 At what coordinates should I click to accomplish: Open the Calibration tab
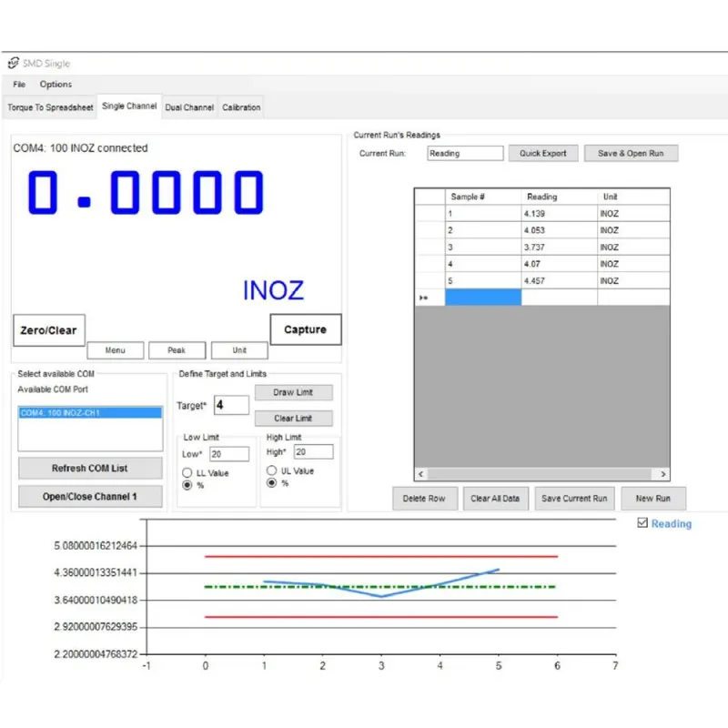[x=240, y=106]
